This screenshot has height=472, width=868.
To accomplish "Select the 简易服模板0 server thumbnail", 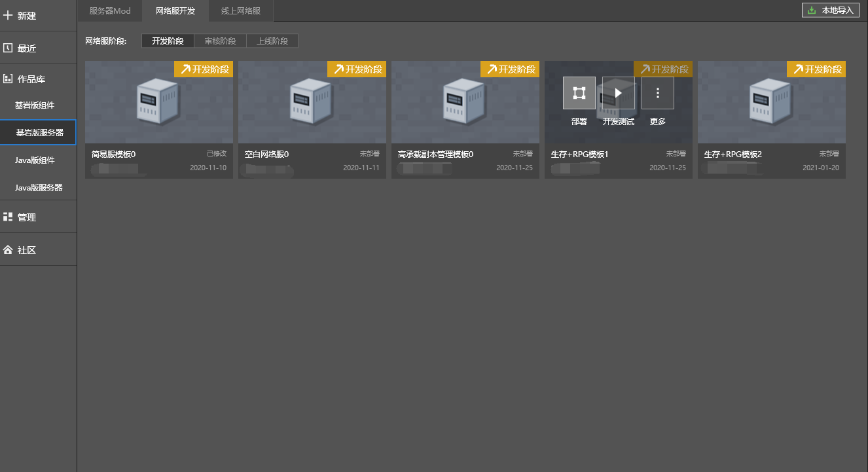I will click(159, 102).
